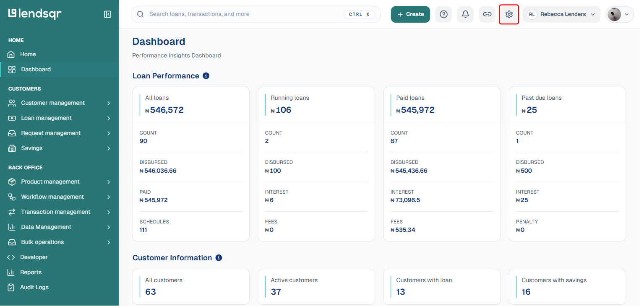Click Past due loans amount 25
The height and width of the screenshot is (306, 644).
click(529, 110)
